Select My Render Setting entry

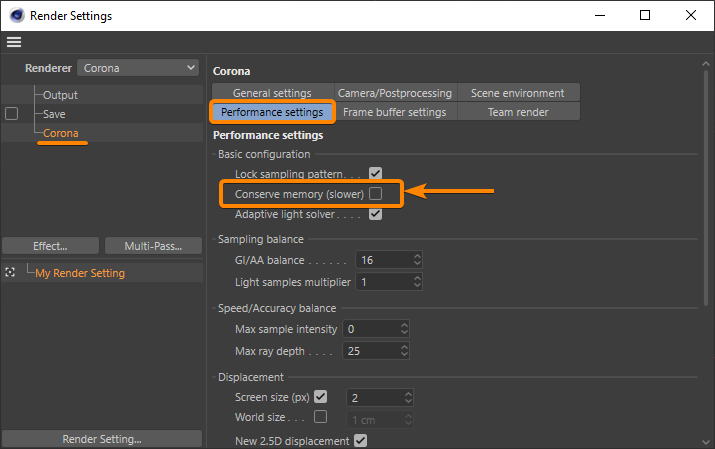pyautogui.click(x=80, y=273)
